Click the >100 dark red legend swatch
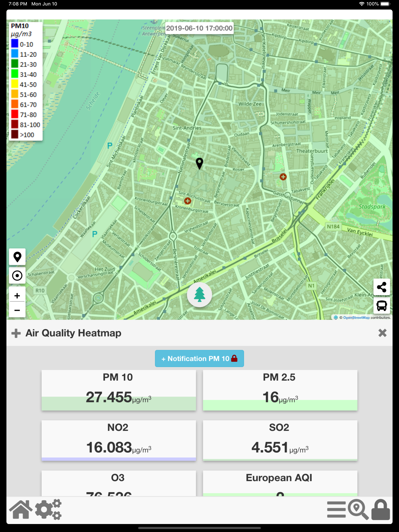The width and height of the screenshot is (399, 532). (15, 134)
